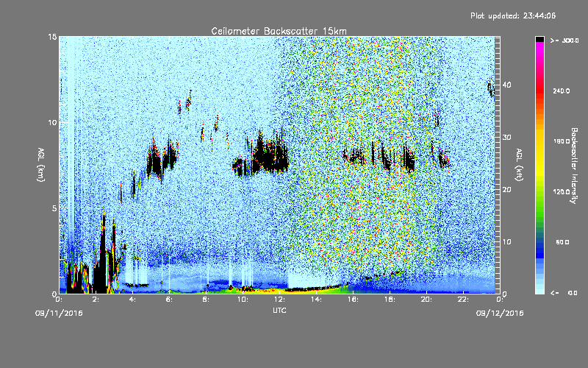The width and height of the screenshot is (588, 368).
Task: Click the start date '09/11/2016'
Action: click(x=59, y=314)
